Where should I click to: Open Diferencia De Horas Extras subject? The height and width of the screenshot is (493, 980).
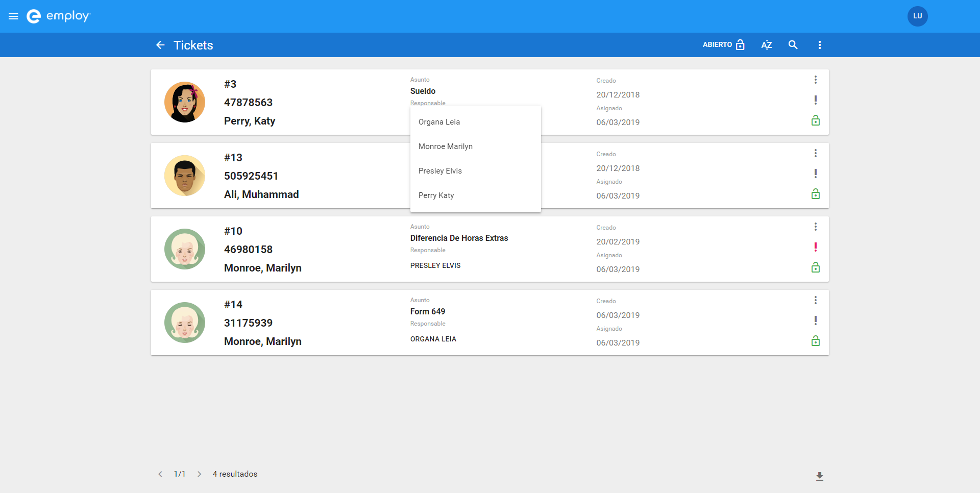(x=459, y=238)
